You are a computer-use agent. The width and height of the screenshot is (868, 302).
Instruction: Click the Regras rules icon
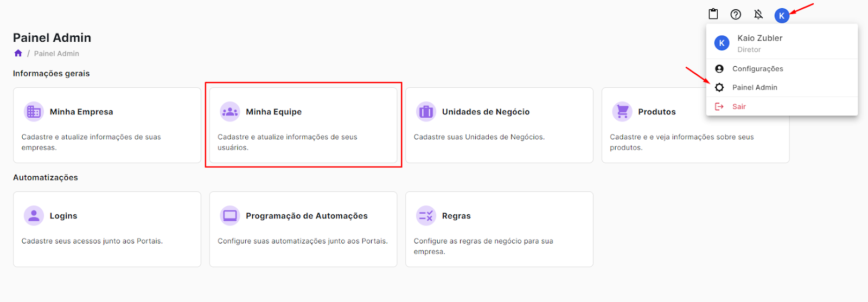tap(426, 216)
